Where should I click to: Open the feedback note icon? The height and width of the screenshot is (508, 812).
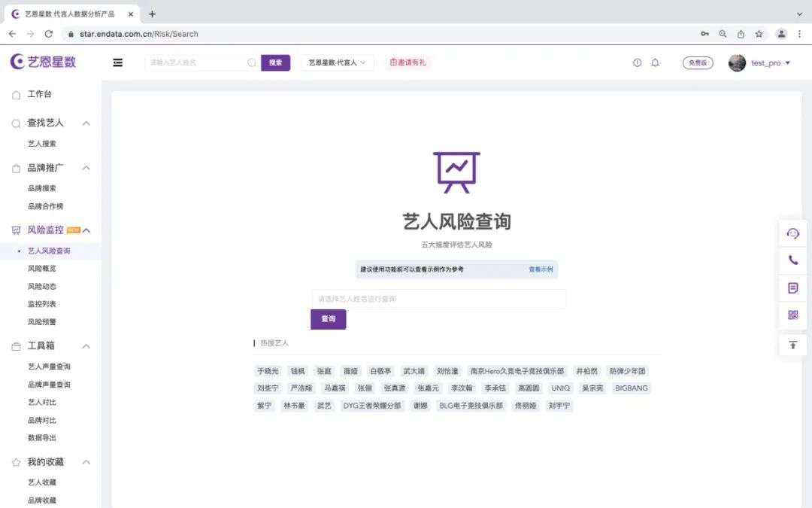pyautogui.click(x=793, y=287)
